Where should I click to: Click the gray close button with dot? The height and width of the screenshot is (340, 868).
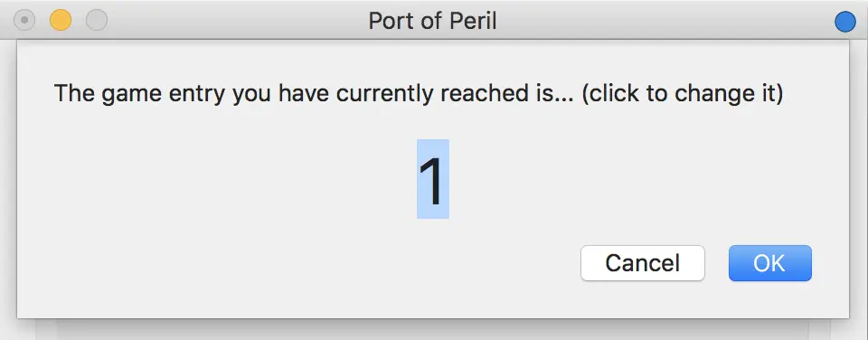(24, 21)
